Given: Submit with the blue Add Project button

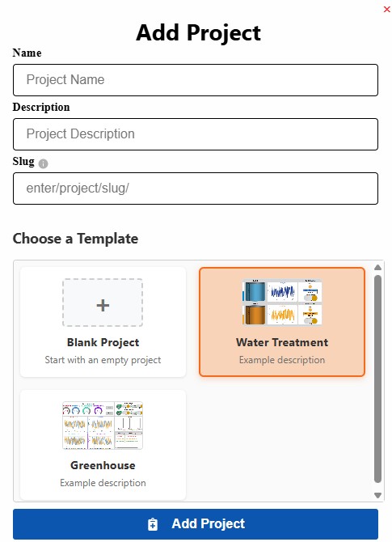Looking at the screenshot, I should pos(196,523).
